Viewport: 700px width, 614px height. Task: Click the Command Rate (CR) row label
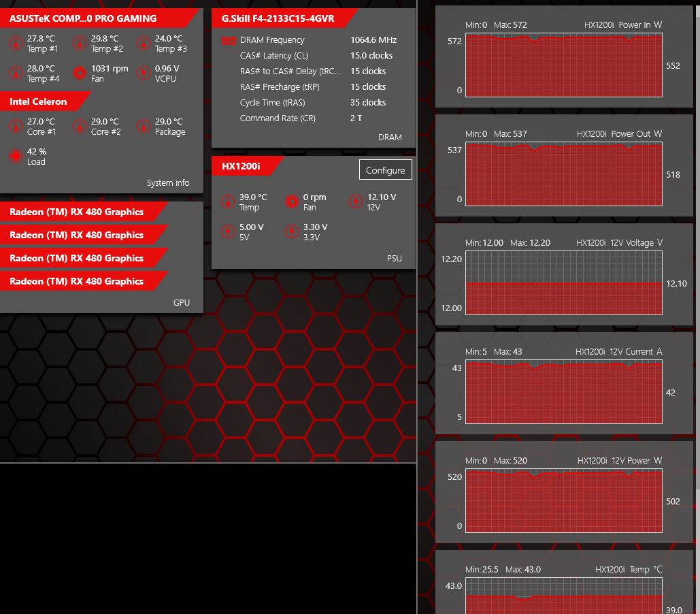click(x=278, y=118)
